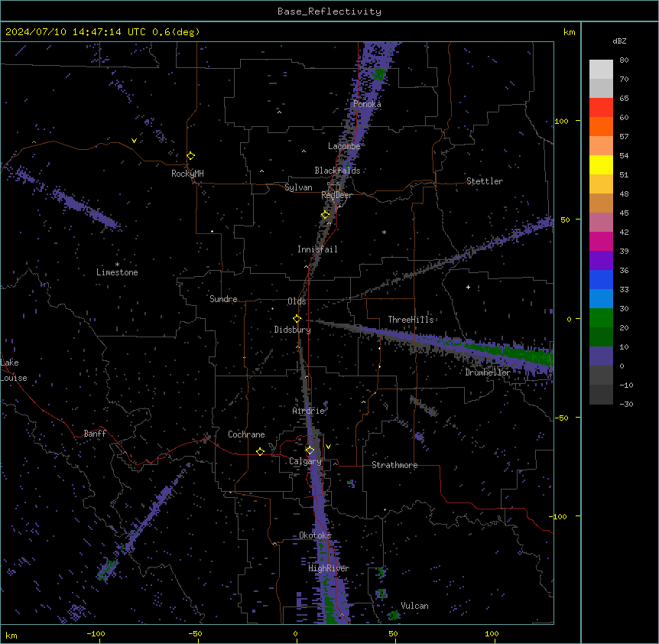Click the 100 tick on the bottom axis
Image resolution: width=659 pixels, height=644 pixels.
pos(492,633)
